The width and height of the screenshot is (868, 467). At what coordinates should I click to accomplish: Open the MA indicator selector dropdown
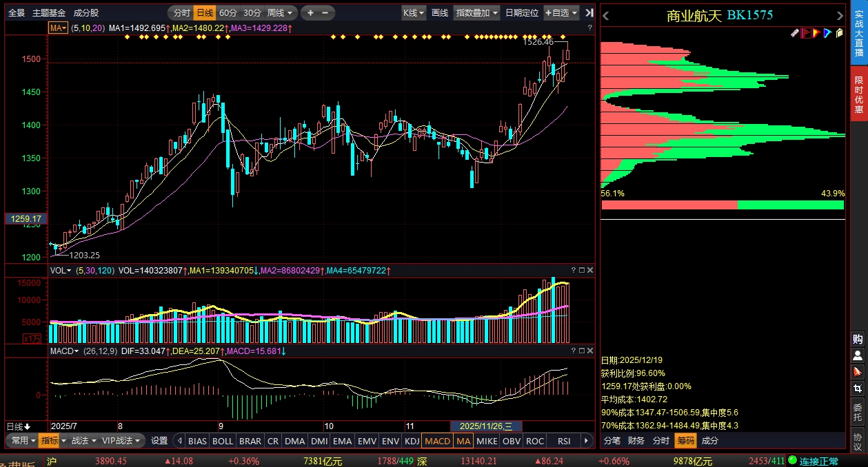click(x=57, y=28)
